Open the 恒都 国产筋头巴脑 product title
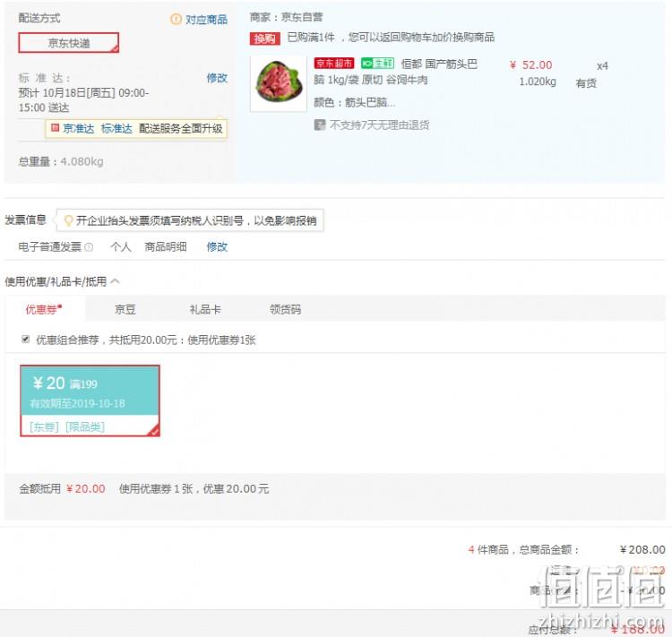Viewport: 672px width, 637px height. coord(395,72)
